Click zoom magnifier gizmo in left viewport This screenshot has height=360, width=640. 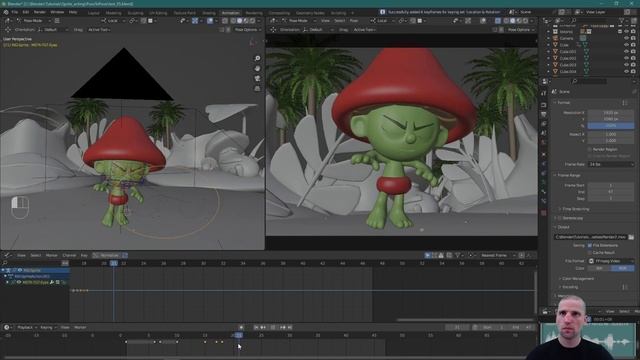258,59
